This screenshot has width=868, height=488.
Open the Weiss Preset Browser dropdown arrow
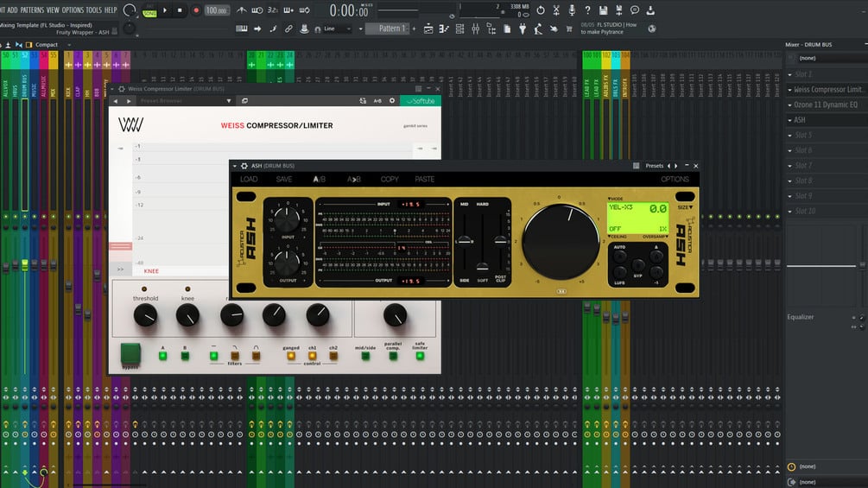[x=229, y=101]
